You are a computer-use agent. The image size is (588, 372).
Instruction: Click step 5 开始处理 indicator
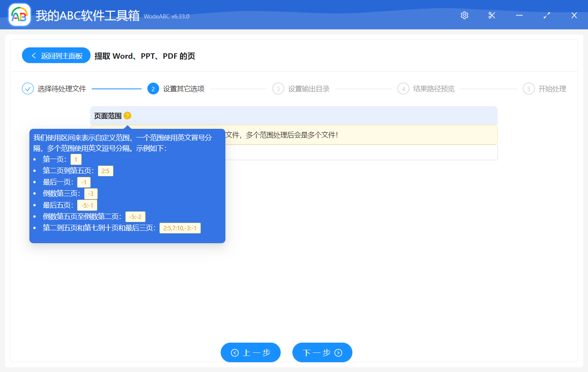[528, 88]
